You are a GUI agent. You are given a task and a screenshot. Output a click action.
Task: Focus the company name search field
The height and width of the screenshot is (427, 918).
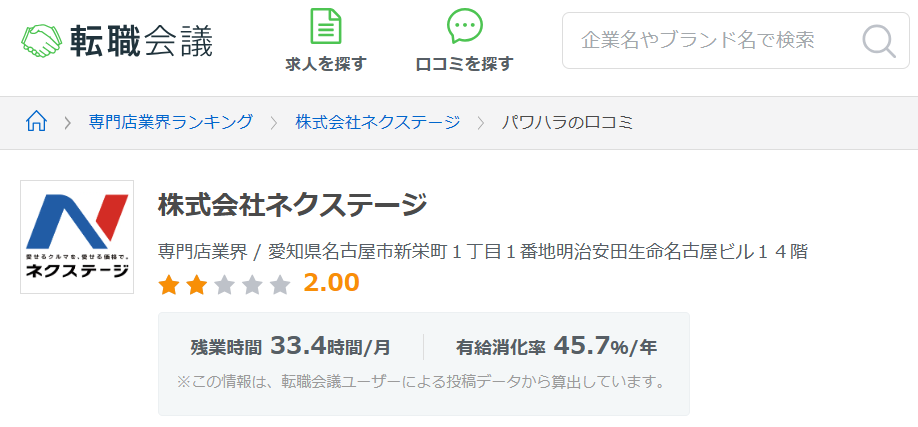click(735, 40)
